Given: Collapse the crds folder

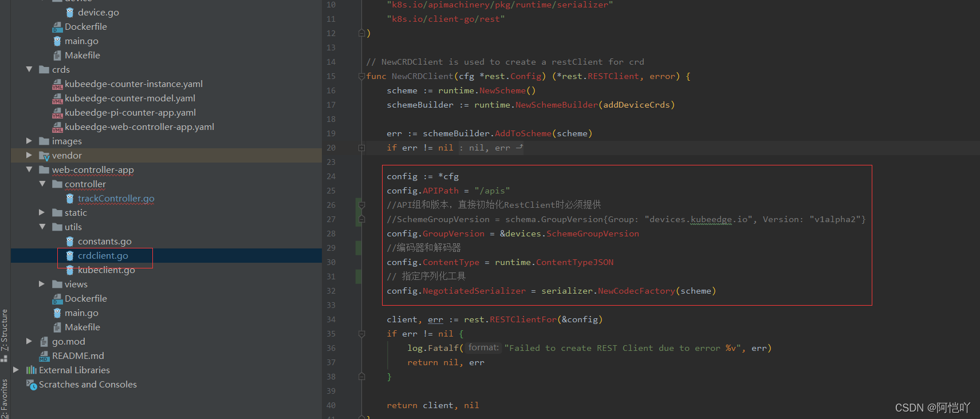Looking at the screenshot, I should point(29,69).
